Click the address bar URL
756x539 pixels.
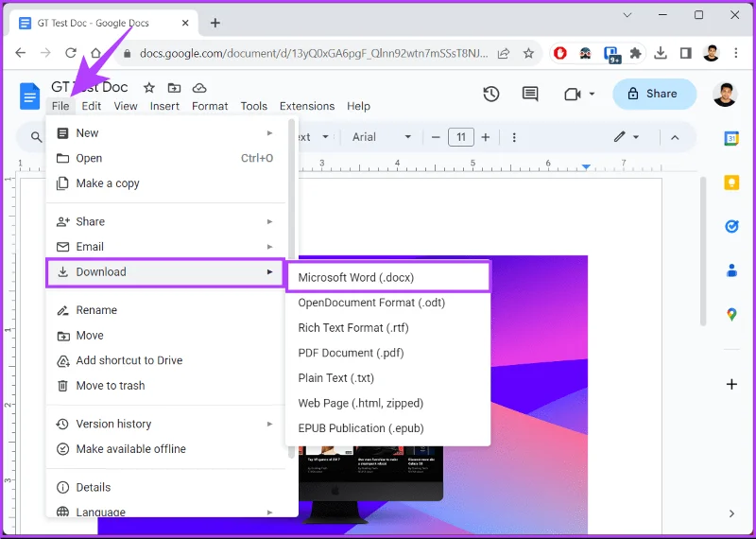(x=314, y=53)
